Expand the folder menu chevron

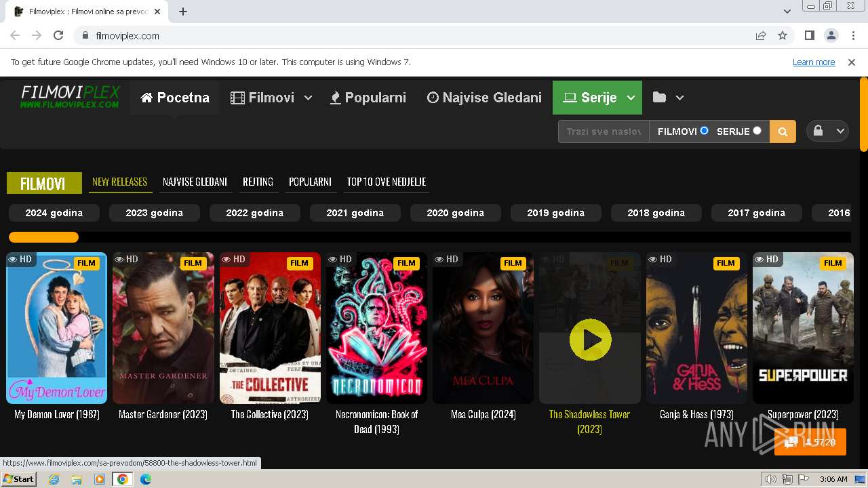(679, 98)
